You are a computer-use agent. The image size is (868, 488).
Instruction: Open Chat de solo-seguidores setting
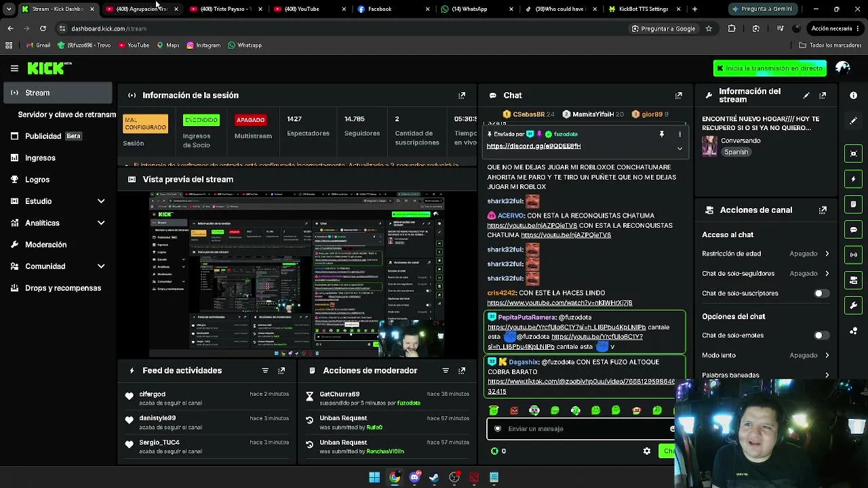click(766, 273)
